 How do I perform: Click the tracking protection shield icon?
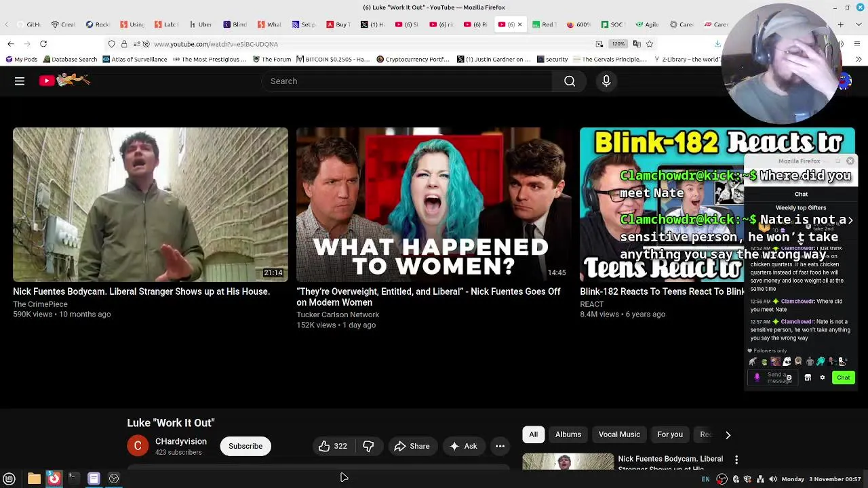click(112, 44)
